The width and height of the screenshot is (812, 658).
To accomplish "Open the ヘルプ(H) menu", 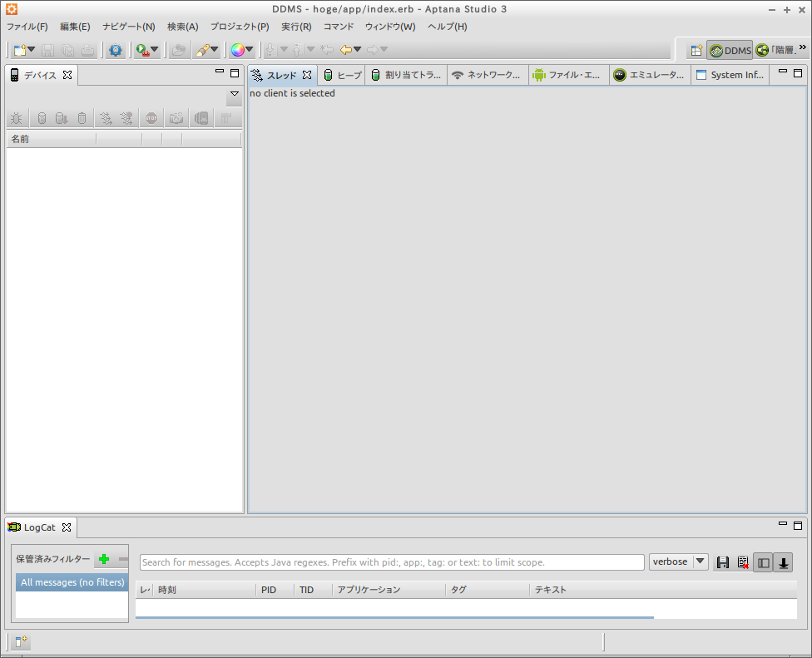I will (448, 27).
